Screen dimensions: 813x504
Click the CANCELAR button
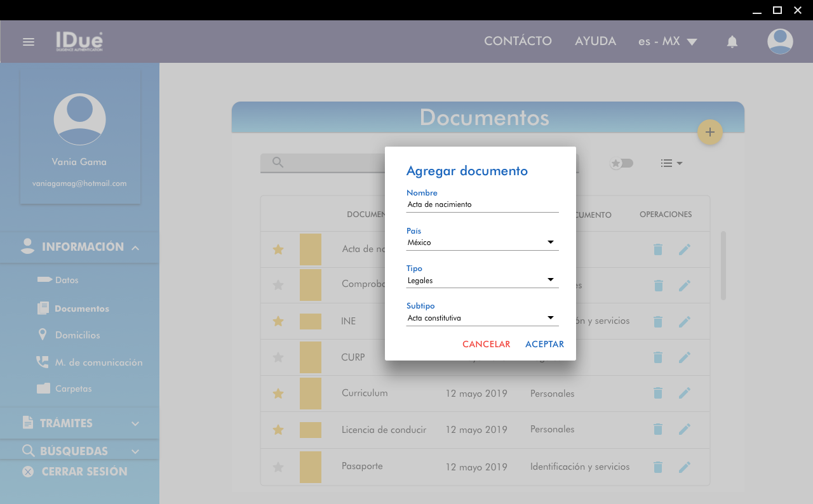(486, 344)
